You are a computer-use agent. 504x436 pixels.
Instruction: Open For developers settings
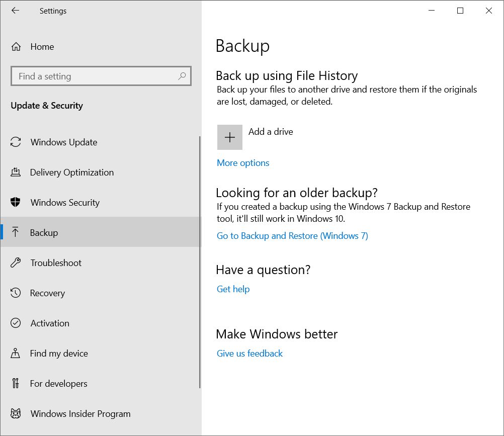pyautogui.click(x=100, y=383)
